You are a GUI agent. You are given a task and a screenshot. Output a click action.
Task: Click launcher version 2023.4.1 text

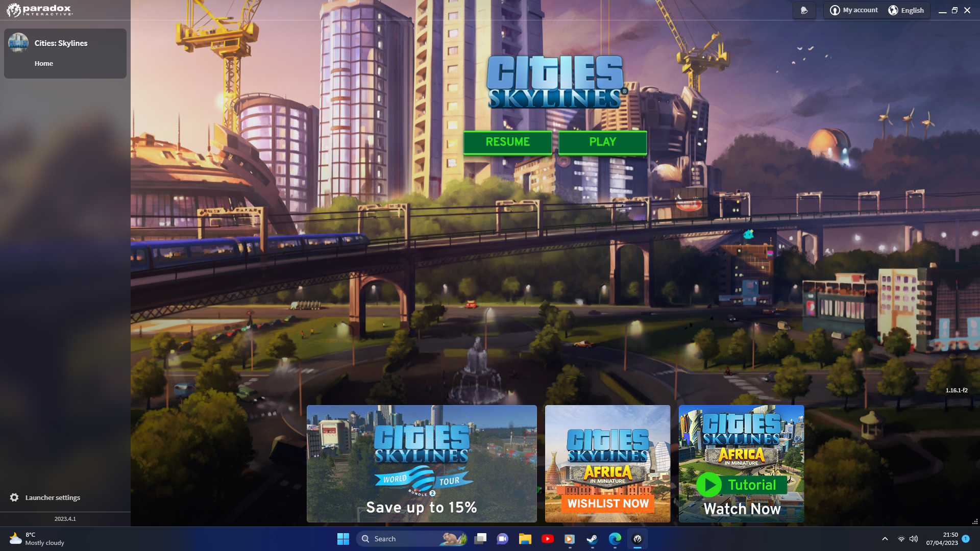(x=65, y=519)
